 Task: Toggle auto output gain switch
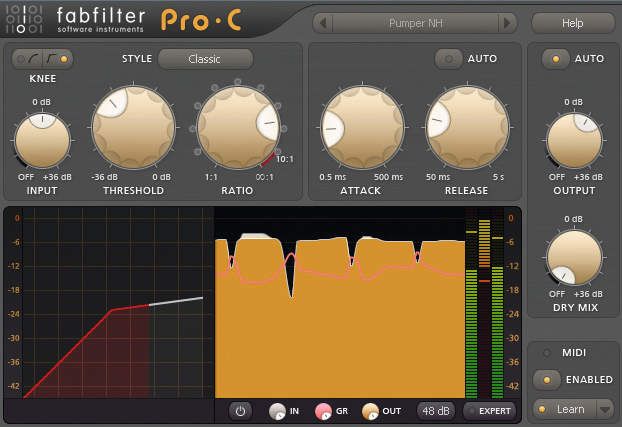point(555,59)
